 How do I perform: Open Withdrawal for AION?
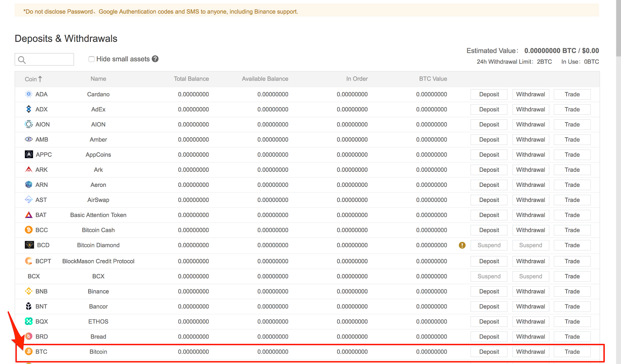click(531, 125)
